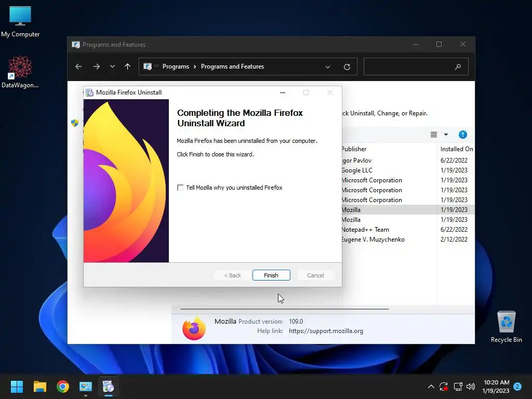
Task: Click the Control Panel icon in address bar
Action: tap(148, 66)
